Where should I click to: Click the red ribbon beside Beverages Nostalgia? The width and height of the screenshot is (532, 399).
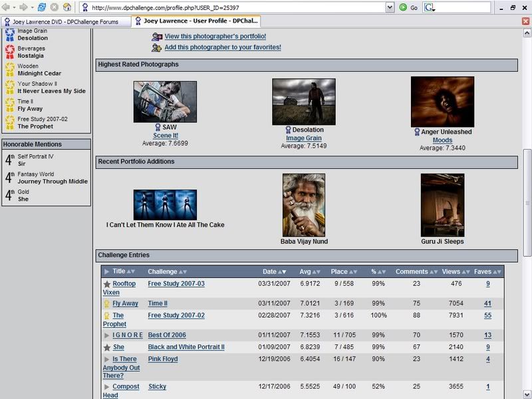click(9, 53)
